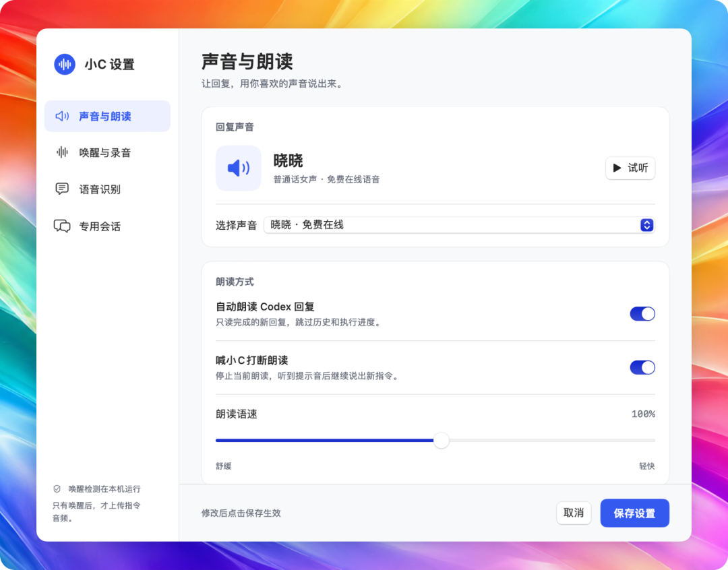Click the speaker icon beside 声音与朗读

(62, 116)
